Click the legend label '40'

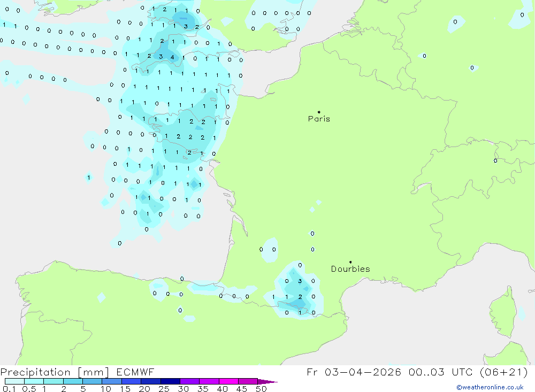pos(223,389)
